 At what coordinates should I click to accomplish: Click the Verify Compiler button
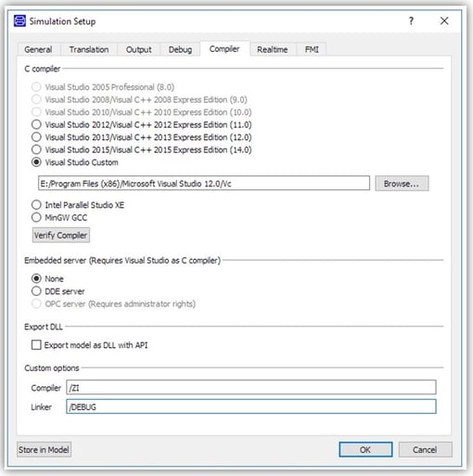point(61,235)
